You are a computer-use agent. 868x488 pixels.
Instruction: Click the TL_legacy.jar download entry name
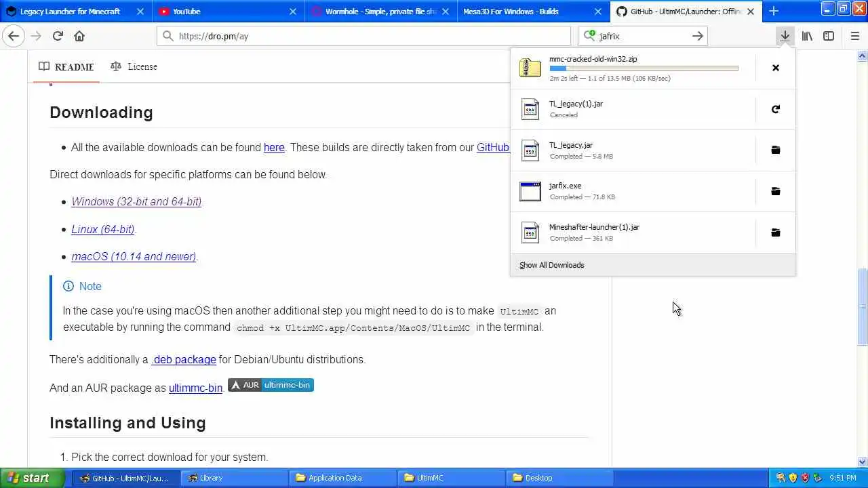pyautogui.click(x=571, y=145)
